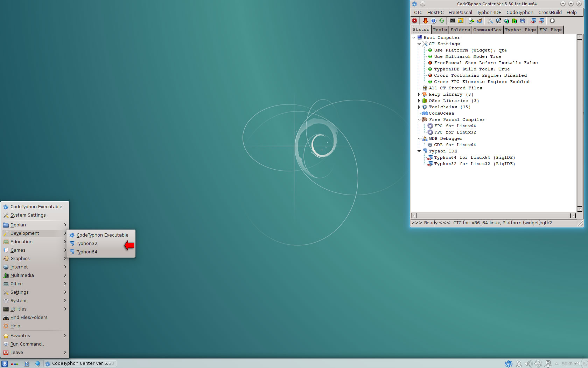Viewport: 588px width, 368px height.
Task: Click the CodeTyphon Center taskbar button
Action: point(80,363)
